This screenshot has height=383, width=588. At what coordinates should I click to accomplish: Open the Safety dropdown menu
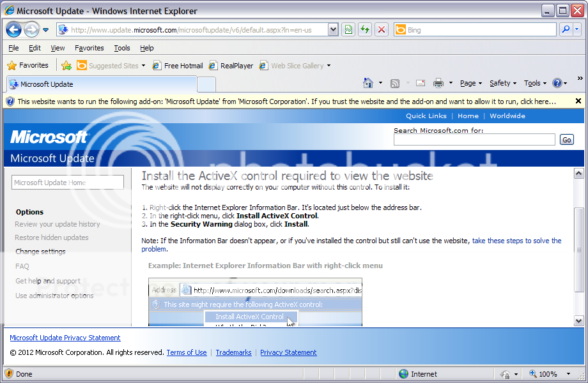pyautogui.click(x=503, y=83)
